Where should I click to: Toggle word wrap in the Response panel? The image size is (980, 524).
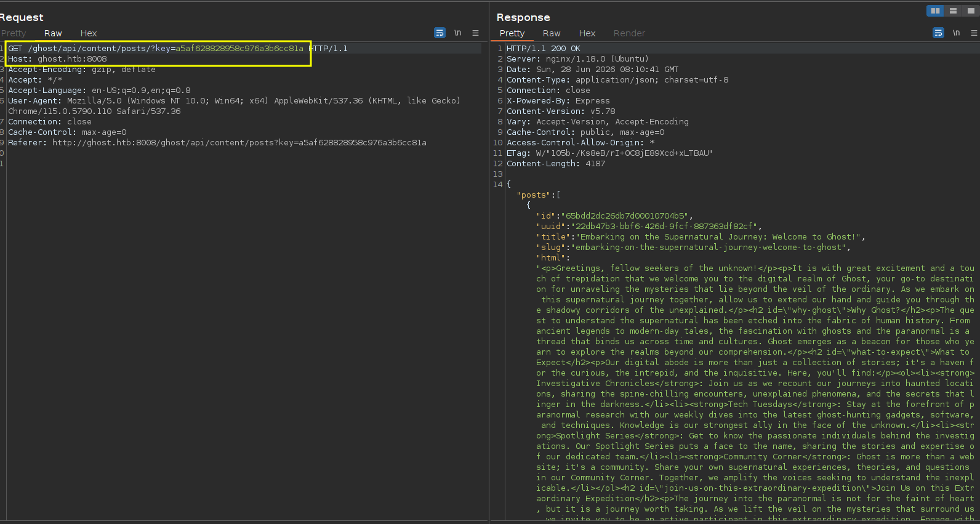click(938, 33)
